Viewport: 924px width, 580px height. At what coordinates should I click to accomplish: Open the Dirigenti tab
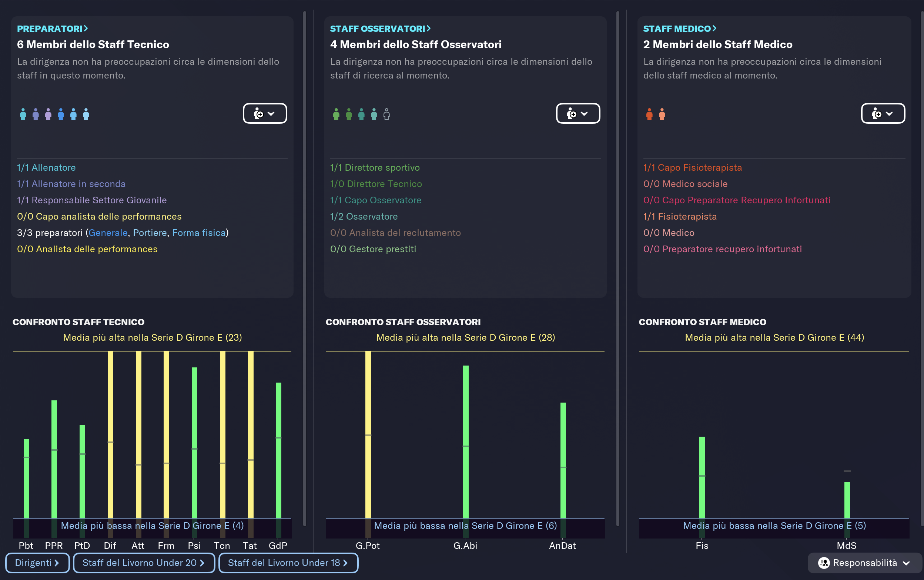tap(37, 563)
